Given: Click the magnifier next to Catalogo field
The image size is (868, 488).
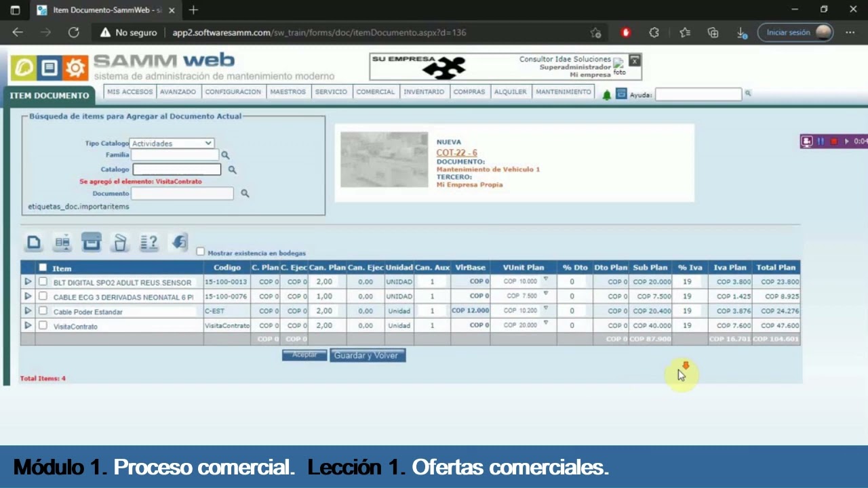Looking at the screenshot, I should pos(232,170).
